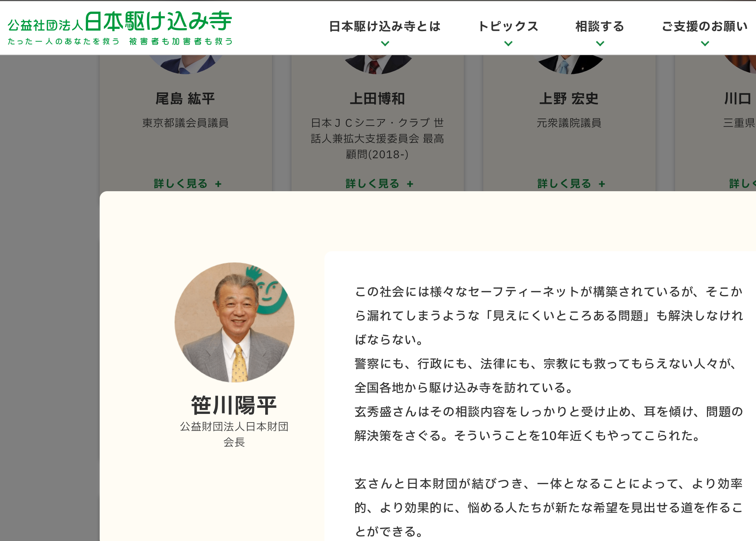Open the トピックス menu
The height and width of the screenshot is (541, 756).
pos(508,26)
